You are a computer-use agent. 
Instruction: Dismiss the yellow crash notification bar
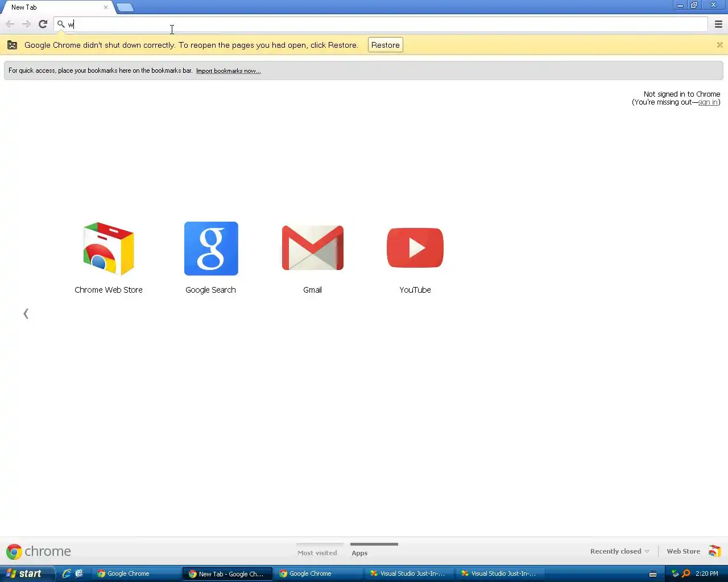coord(719,45)
